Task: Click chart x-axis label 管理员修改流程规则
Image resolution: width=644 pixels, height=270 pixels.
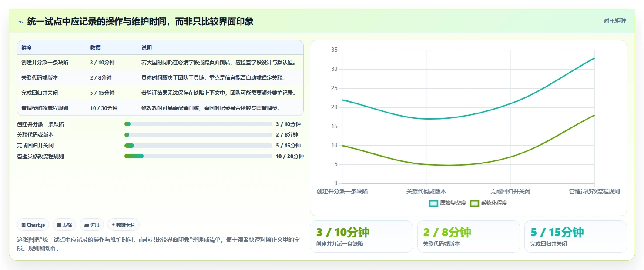Action: pos(594,191)
